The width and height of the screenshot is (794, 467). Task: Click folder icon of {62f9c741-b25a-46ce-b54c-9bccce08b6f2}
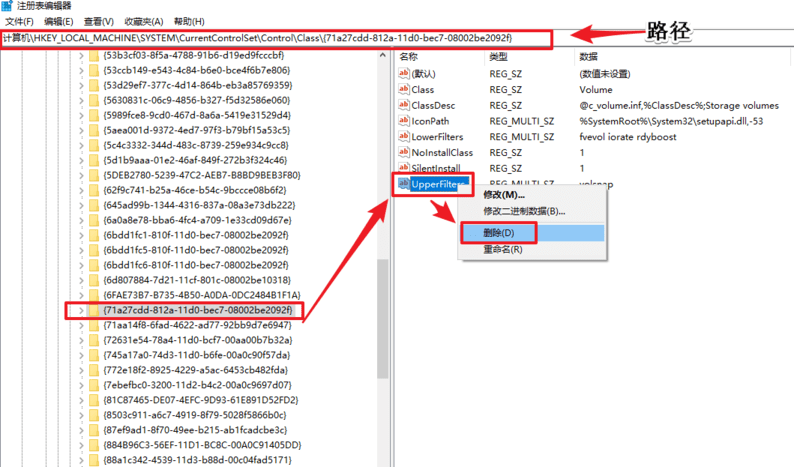[x=94, y=190]
